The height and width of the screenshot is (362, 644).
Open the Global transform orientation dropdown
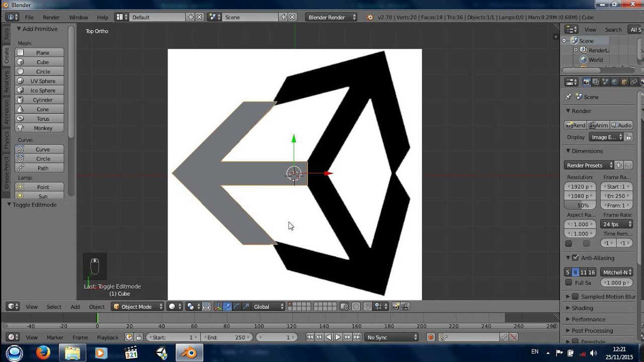click(269, 307)
